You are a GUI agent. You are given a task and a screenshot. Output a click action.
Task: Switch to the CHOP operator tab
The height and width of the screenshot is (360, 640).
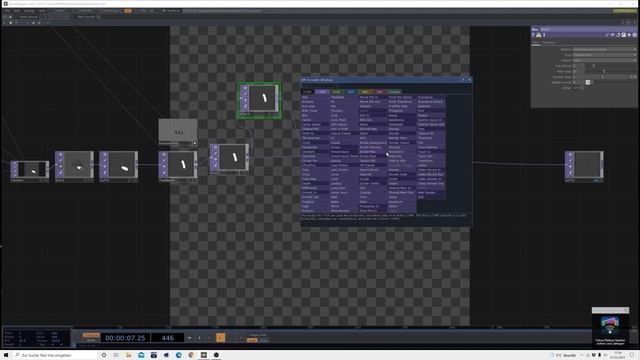[x=336, y=92]
